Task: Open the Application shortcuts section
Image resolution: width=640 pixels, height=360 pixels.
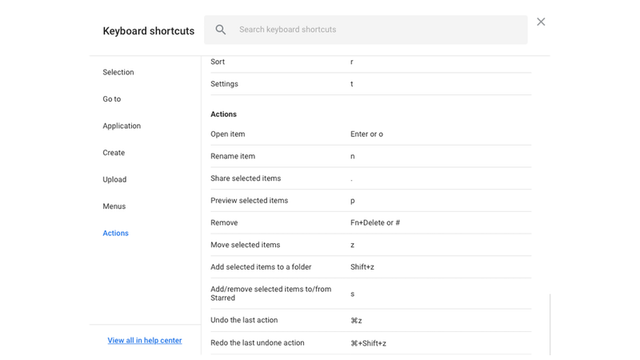Action: point(122,126)
